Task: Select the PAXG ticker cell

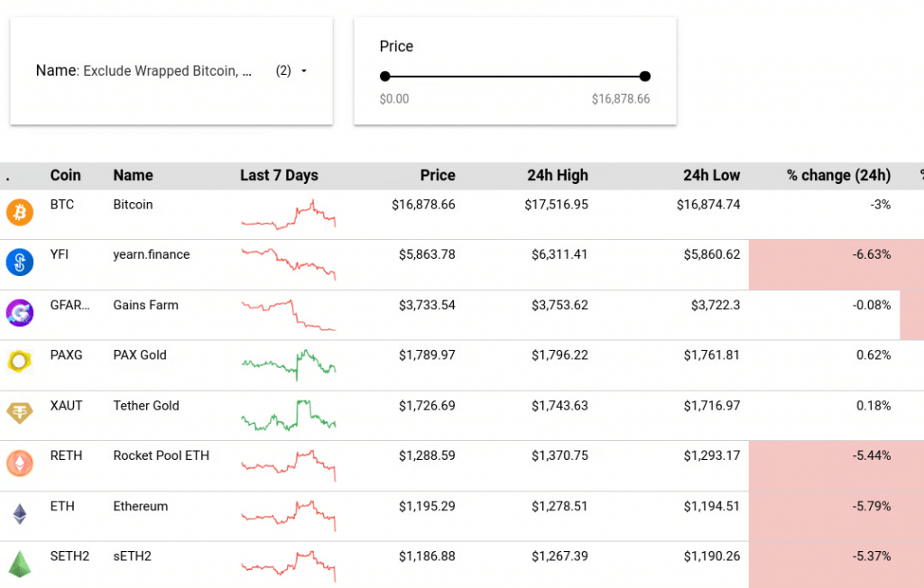Action: coord(66,355)
